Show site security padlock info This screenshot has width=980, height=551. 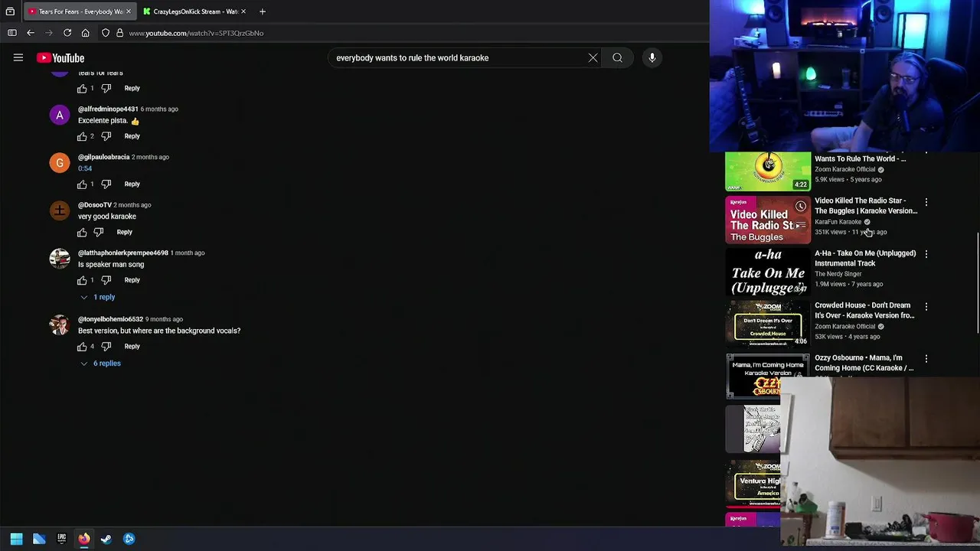tap(119, 33)
